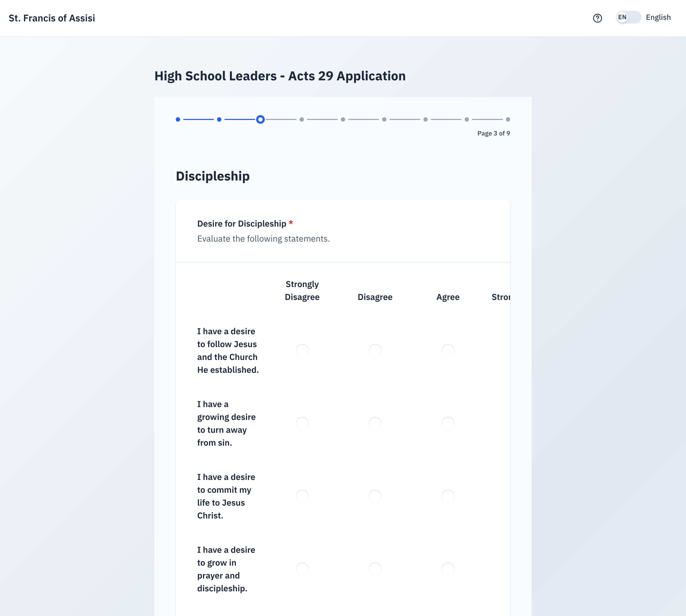Choose Disagree for turn away from sin
This screenshot has height=616, width=686.
(375, 423)
